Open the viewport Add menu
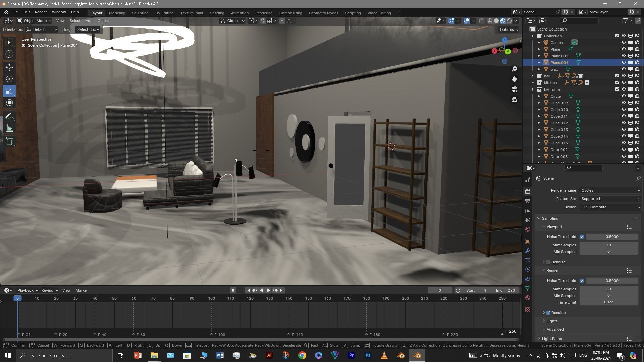The height and width of the screenshot is (362, 644). 89,21
